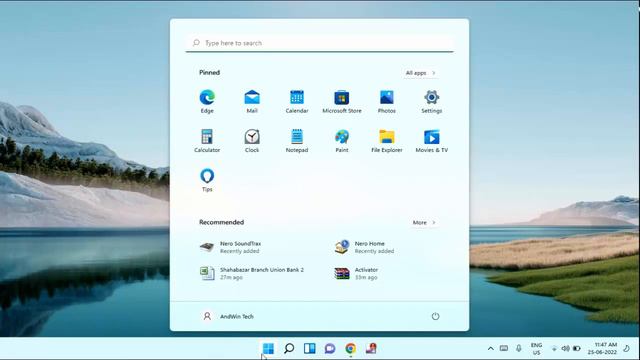Launch Notepad from pinned apps
The image size is (640, 360).
pos(297,141)
